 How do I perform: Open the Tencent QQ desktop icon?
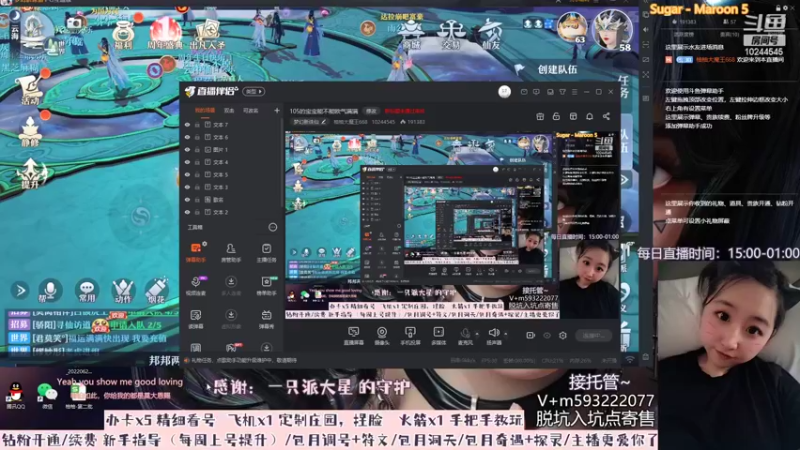[x=15, y=395]
